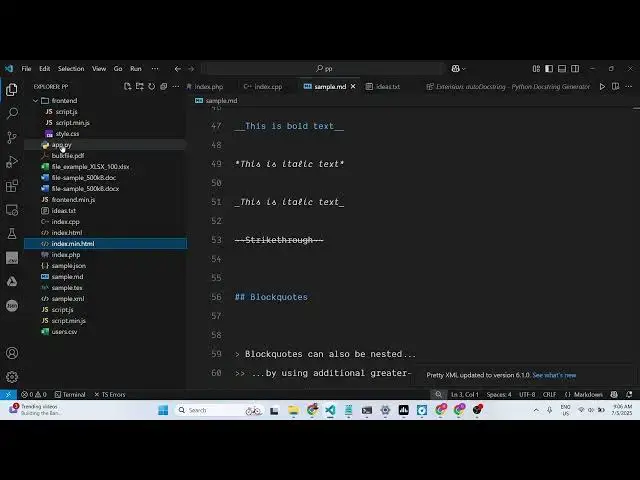This screenshot has width=640, height=480.
Task: Select index.min.html in the Explorer
Action: tap(106, 244)
